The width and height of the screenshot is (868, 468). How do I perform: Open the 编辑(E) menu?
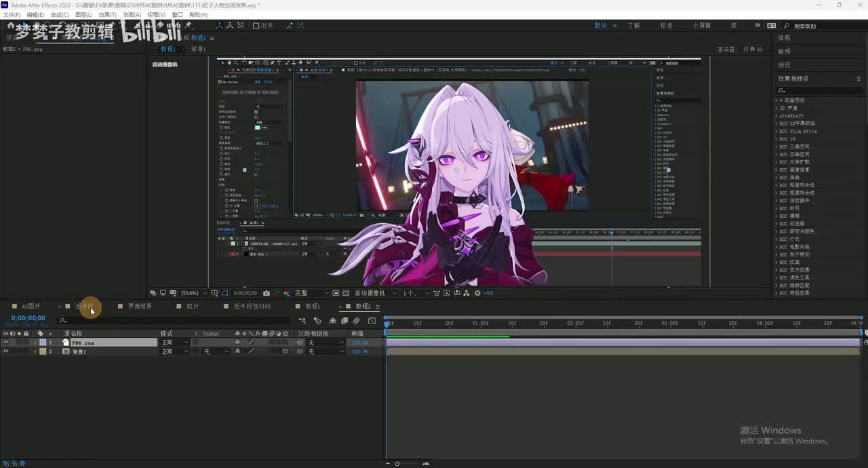[x=35, y=14]
